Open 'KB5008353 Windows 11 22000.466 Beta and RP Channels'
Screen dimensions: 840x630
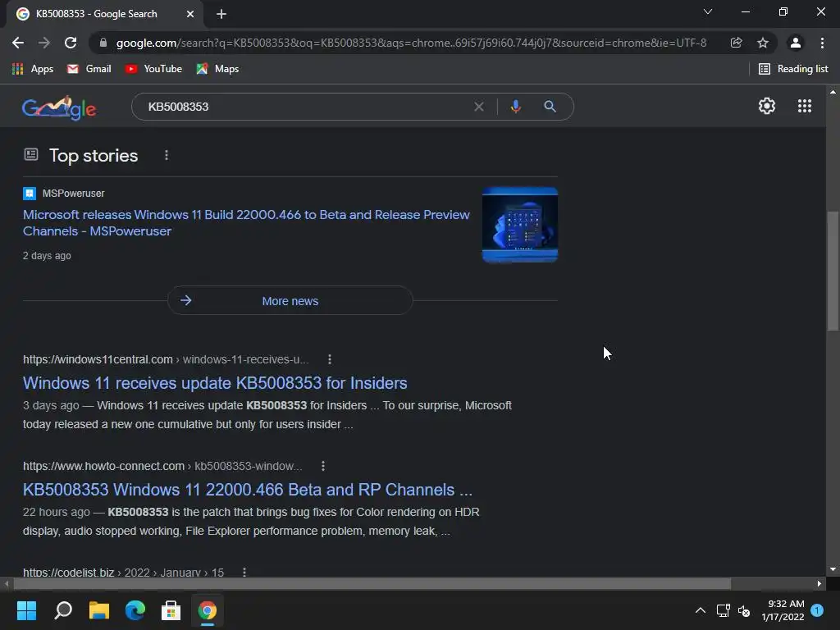coord(248,490)
